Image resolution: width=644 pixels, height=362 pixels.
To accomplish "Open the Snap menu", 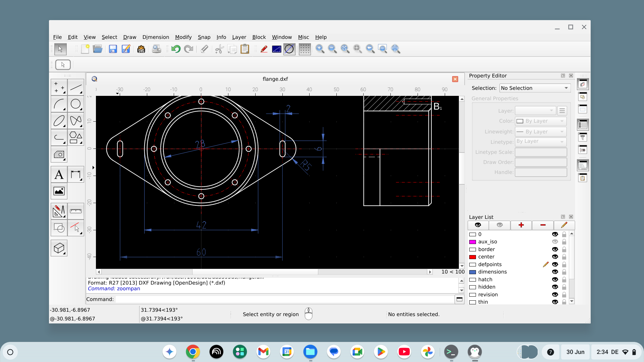I will pos(204,37).
